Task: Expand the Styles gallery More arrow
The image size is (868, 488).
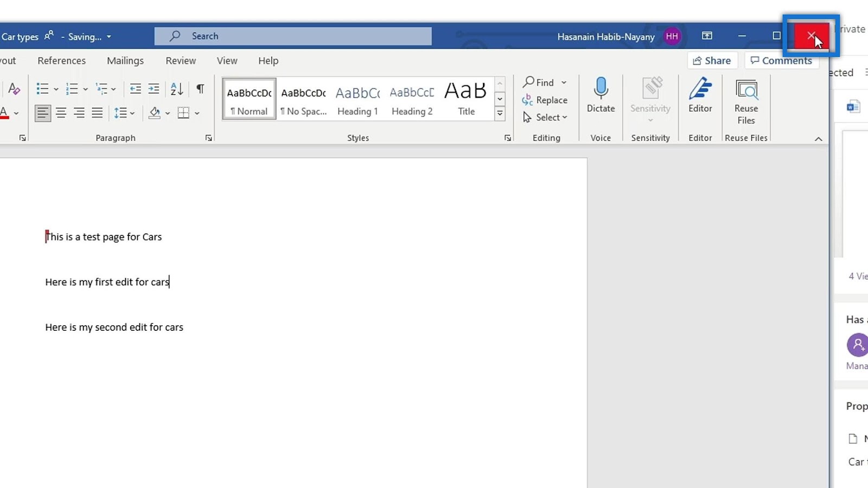Action: pyautogui.click(x=500, y=113)
